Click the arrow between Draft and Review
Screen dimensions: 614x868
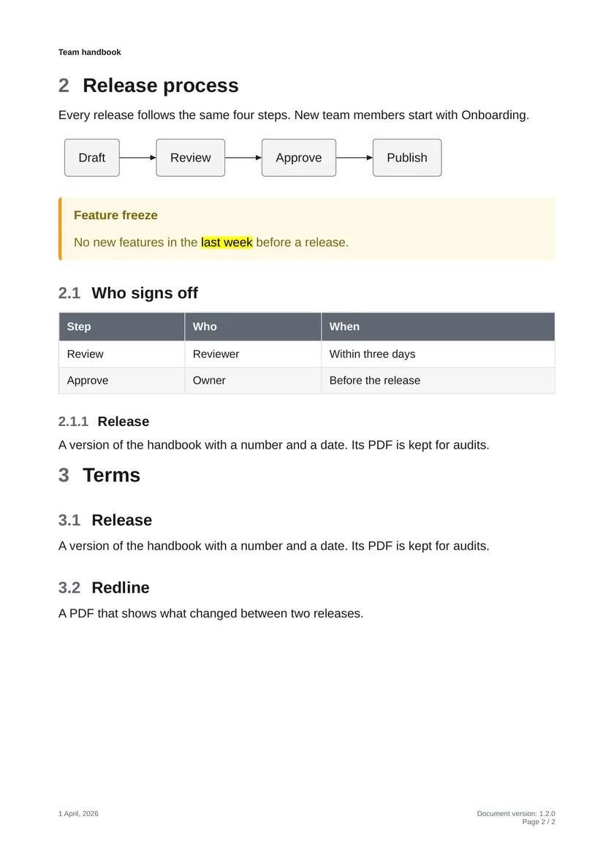pyautogui.click(x=138, y=158)
